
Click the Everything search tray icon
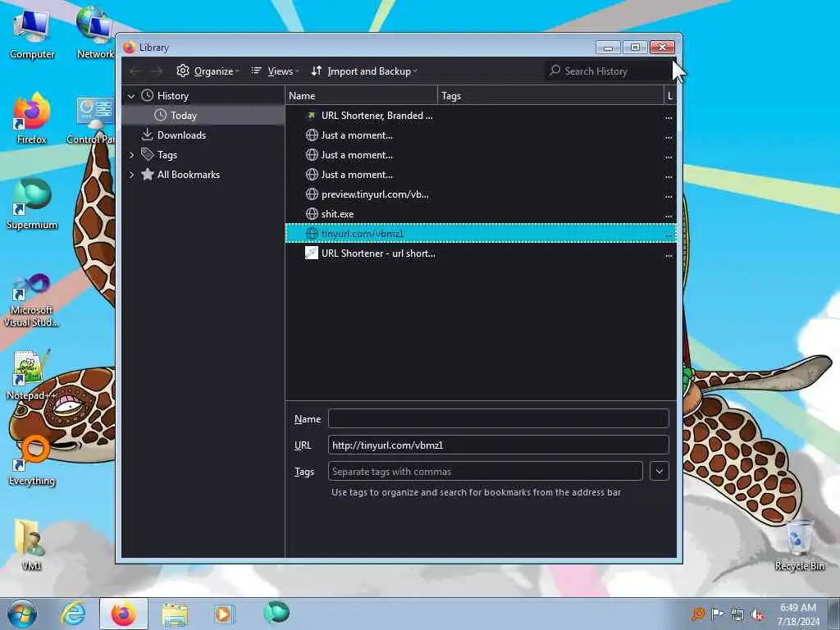698,614
